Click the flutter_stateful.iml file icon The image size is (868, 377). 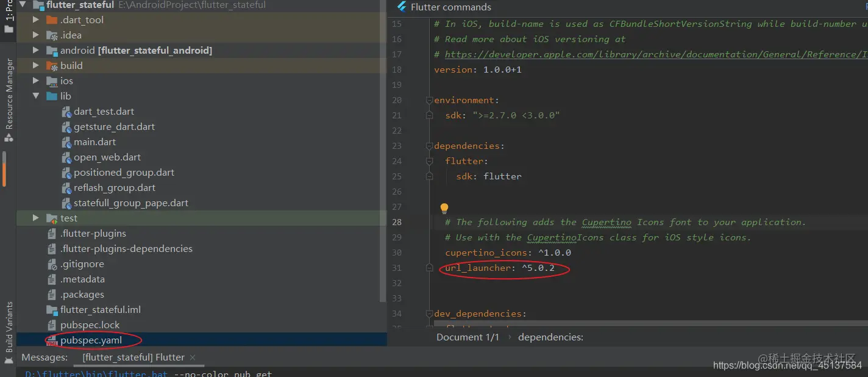pos(52,310)
